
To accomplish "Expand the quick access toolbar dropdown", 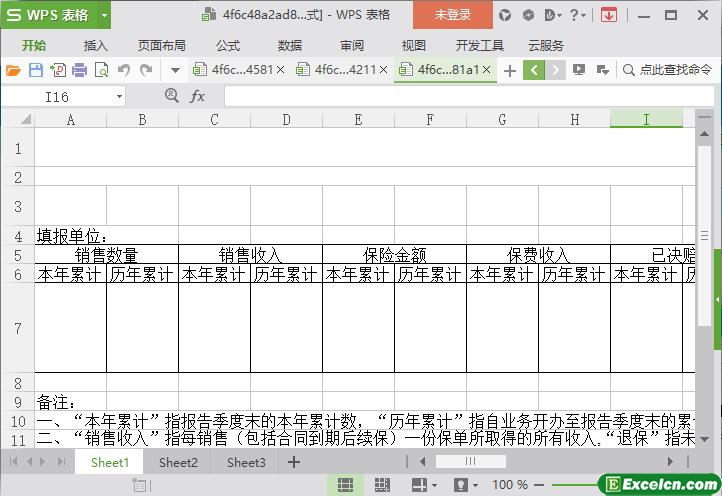I will (x=175, y=70).
